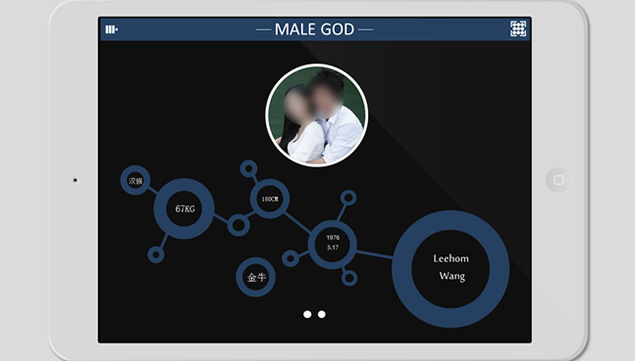Tap the 汉族 ethnicity bubble
This screenshot has width=635, height=361.
point(135,180)
